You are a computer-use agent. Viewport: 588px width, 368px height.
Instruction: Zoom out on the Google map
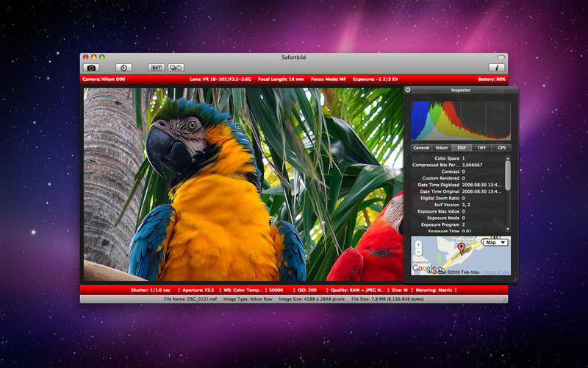click(418, 252)
